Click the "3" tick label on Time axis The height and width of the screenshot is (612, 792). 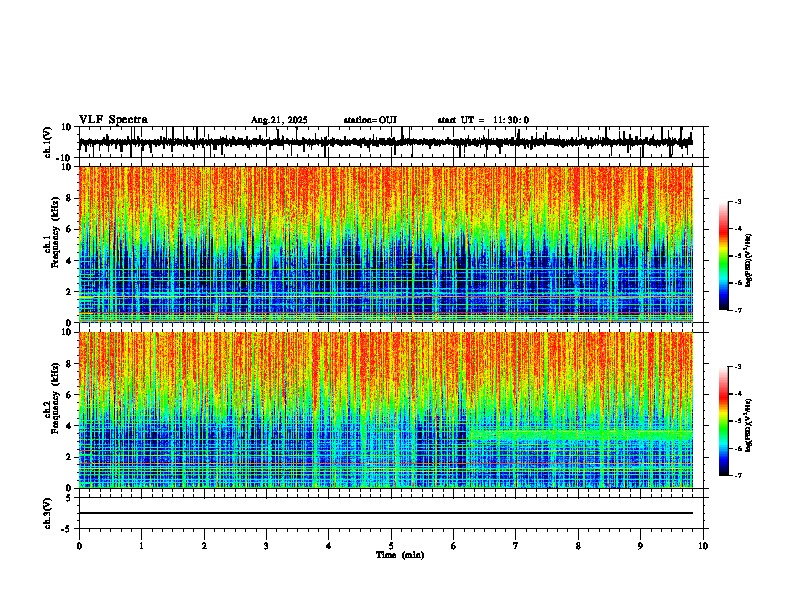coord(266,546)
